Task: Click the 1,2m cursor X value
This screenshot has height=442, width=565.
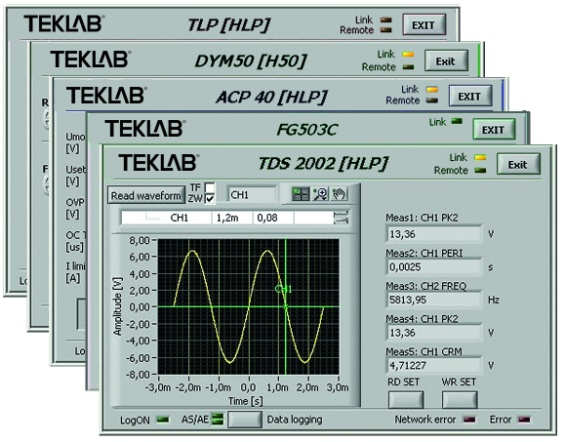Action: (x=232, y=218)
